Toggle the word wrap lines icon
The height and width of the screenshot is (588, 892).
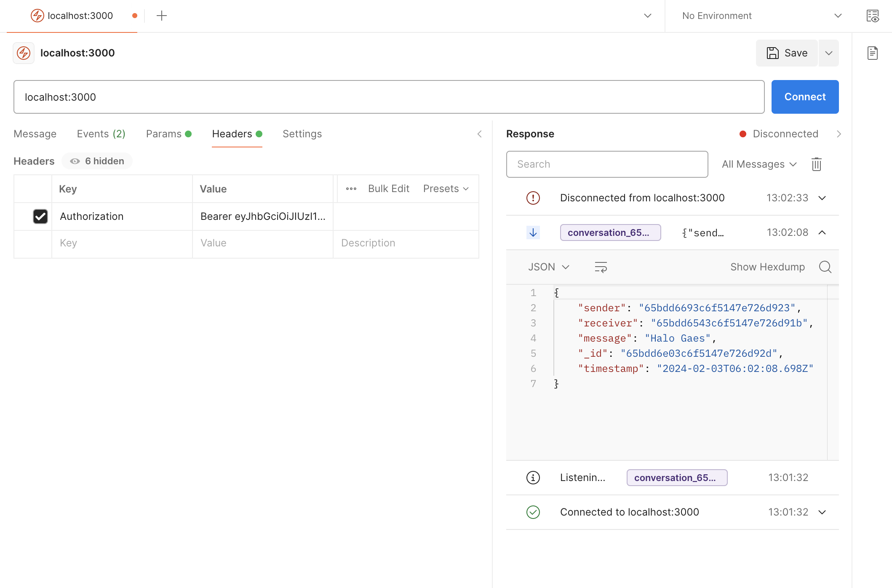coord(601,267)
